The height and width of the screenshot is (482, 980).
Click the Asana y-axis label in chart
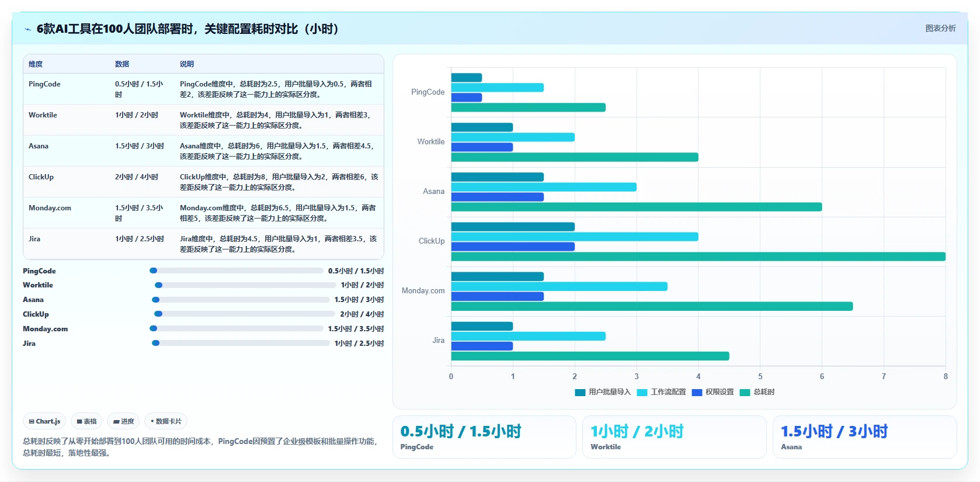click(434, 192)
